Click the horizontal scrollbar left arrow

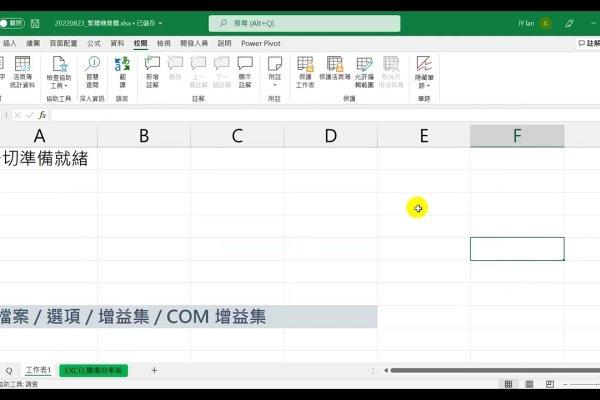pos(386,370)
